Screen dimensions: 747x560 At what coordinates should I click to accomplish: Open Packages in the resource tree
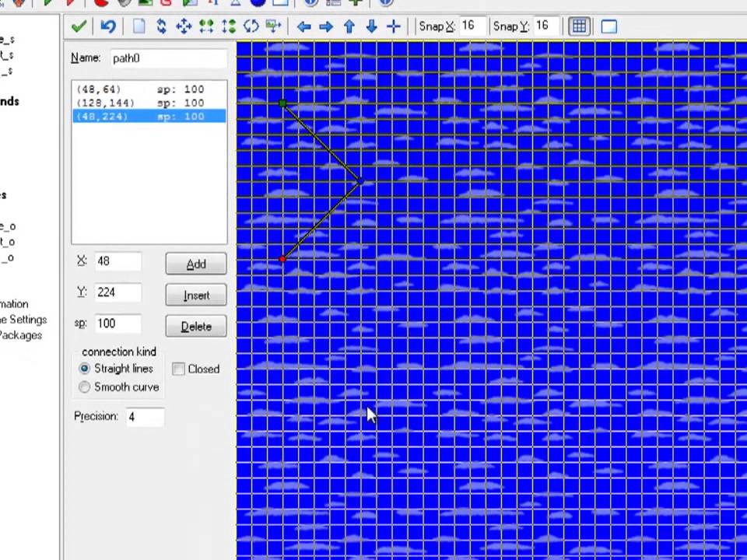click(20, 335)
